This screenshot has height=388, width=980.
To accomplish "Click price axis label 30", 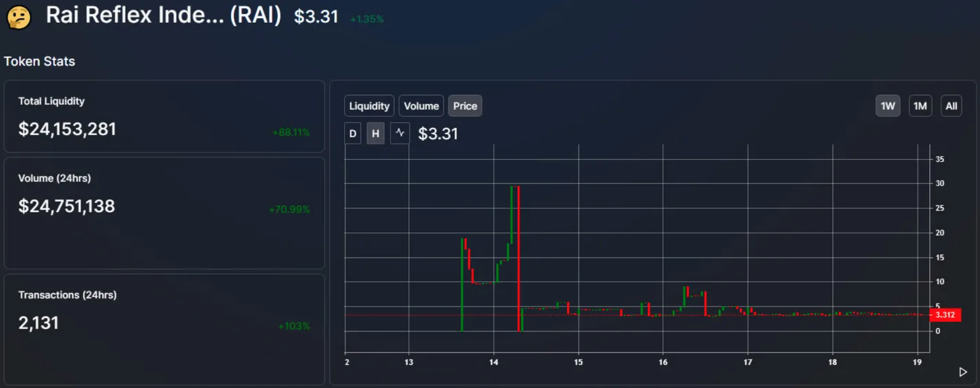I will [940, 183].
